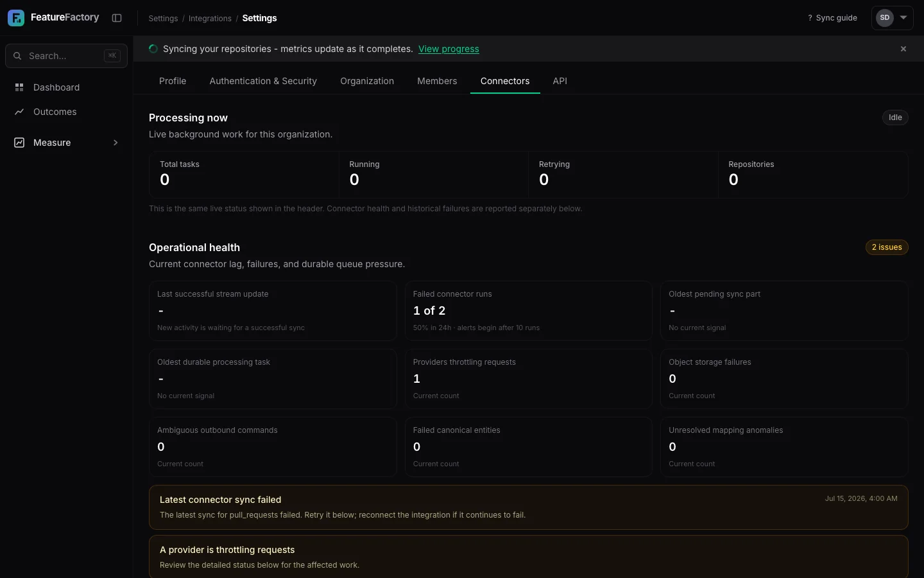Select Failed canonical entities card
The width and height of the screenshot is (924, 578).
click(x=529, y=447)
